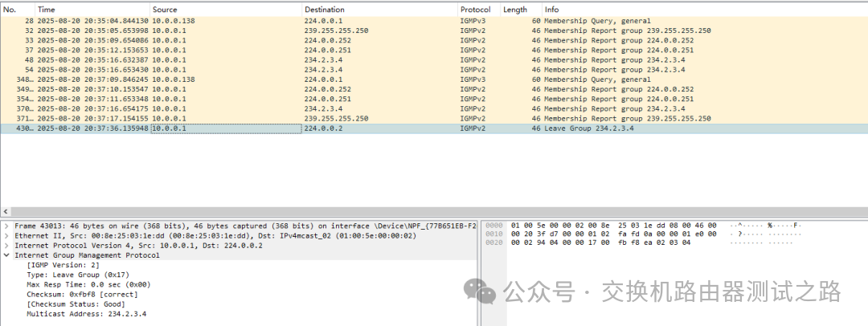Image resolution: width=868 pixels, height=326 pixels.
Task: Expand the Ethernet II details node
Action: [x=7, y=236]
